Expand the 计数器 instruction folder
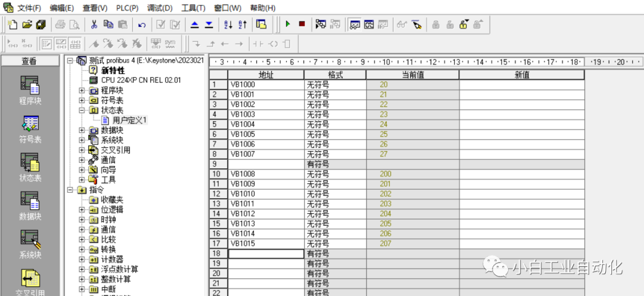 click(x=82, y=260)
